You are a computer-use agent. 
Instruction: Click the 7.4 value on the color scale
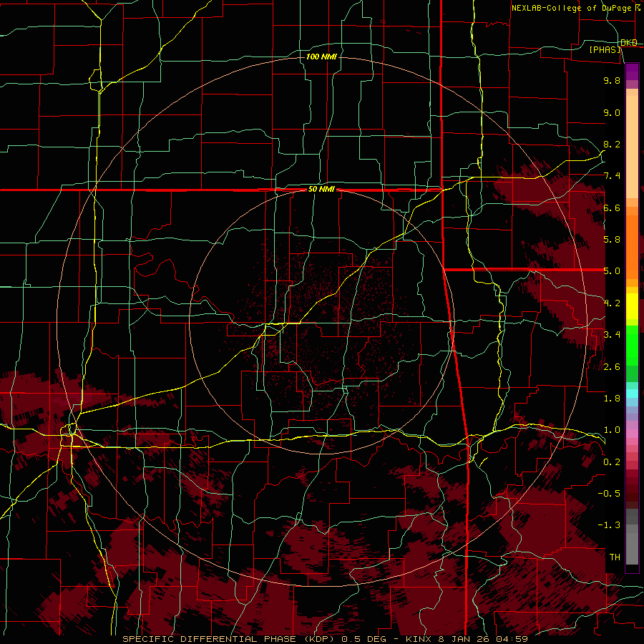pyautogui.click(x=612, y=176)
